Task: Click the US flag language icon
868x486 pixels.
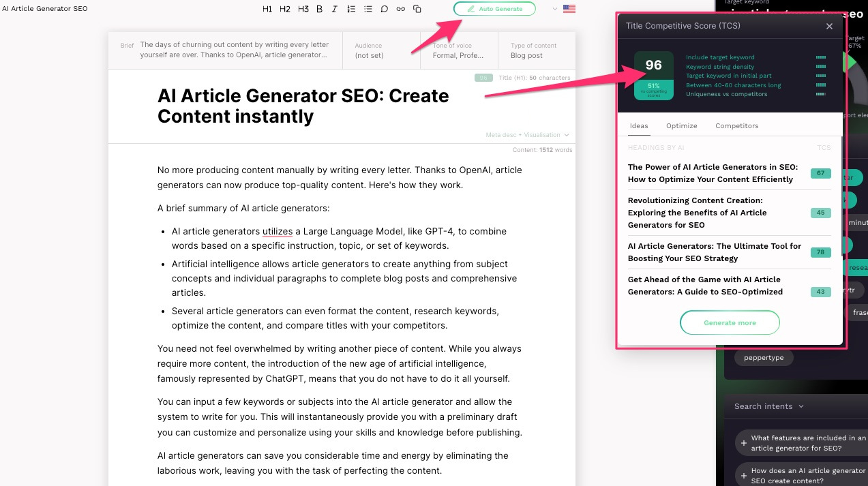Action: tap(569, 9)
